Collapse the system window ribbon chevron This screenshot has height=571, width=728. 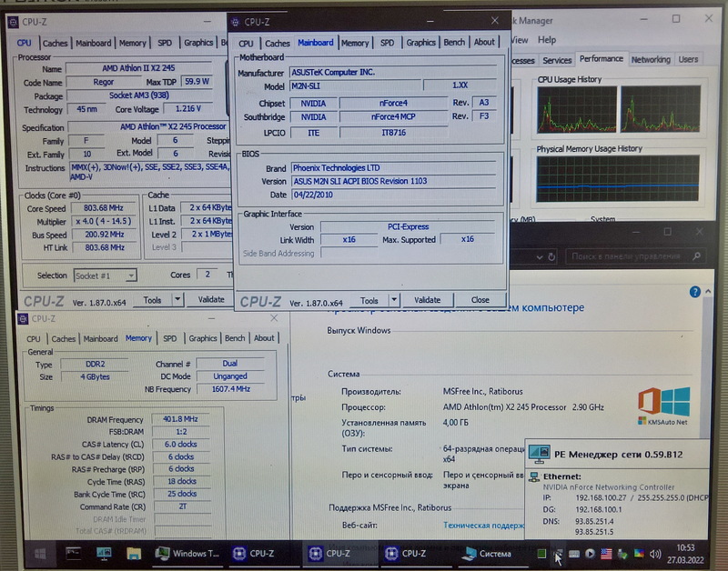pyautogui.click(x=708, y=291)
